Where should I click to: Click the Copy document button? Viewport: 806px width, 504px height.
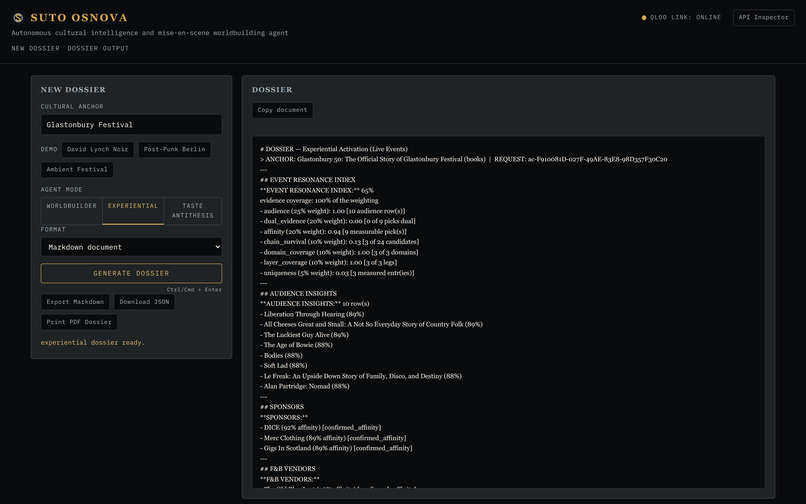[282, 110]
